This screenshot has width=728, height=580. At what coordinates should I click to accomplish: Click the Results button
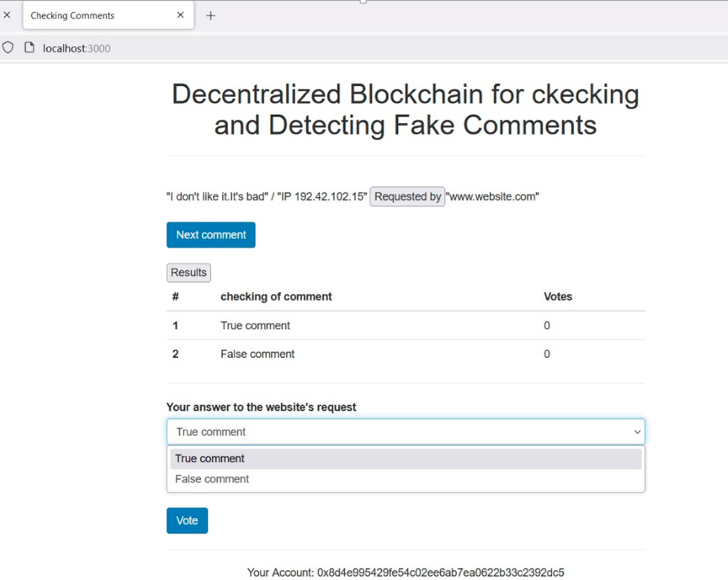(188, 273)
